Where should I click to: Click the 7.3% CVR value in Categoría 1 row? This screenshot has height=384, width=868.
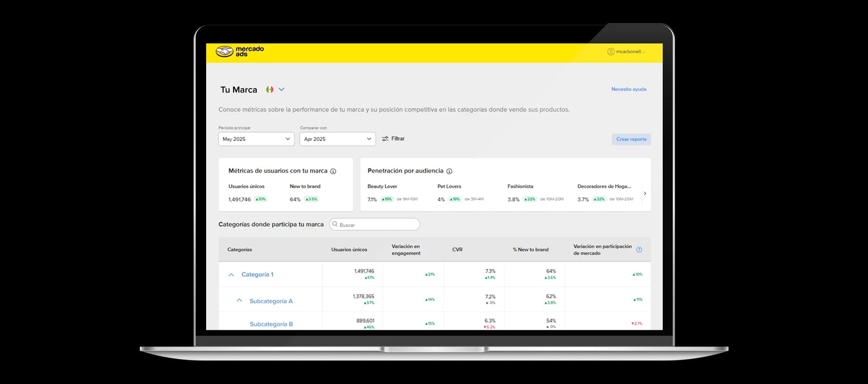tap(491, 271)
